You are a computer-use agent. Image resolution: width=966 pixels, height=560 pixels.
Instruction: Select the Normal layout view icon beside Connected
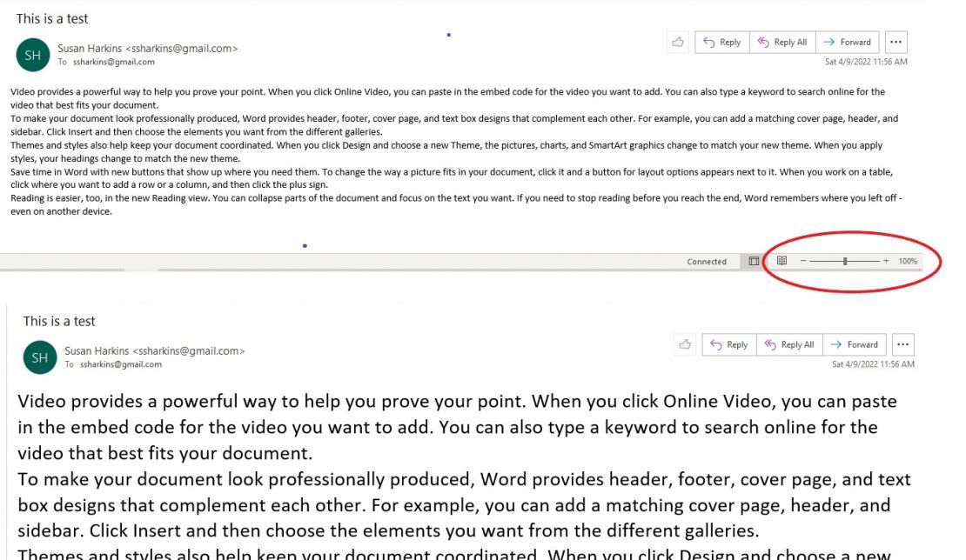(x=755, y=261)
